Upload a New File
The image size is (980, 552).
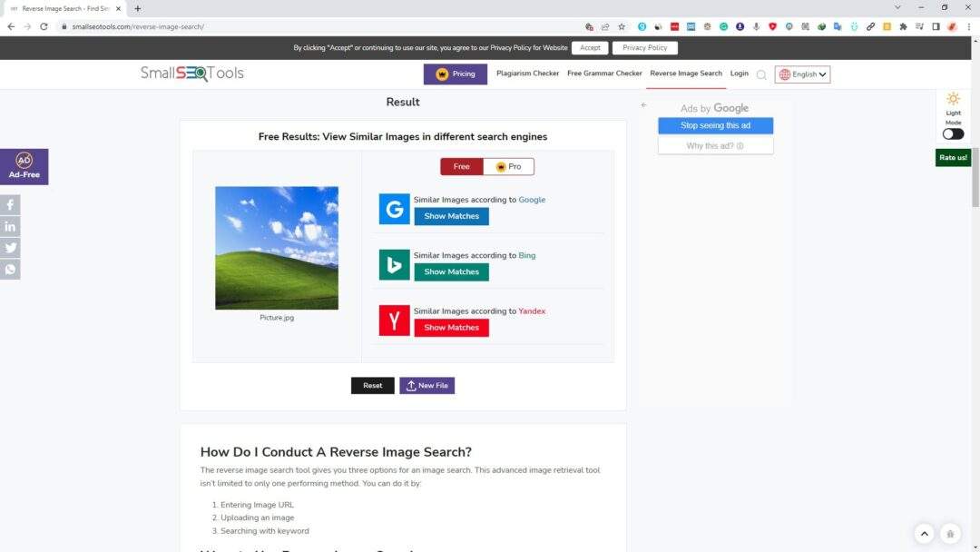click(426, 386)
